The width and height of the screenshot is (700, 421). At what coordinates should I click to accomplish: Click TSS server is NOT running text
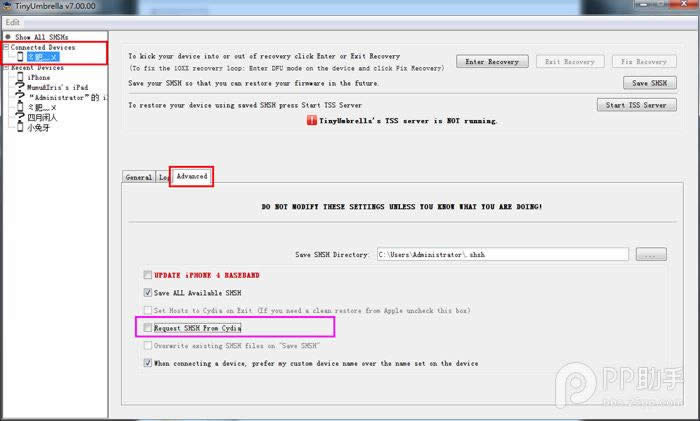pos(408,121)
